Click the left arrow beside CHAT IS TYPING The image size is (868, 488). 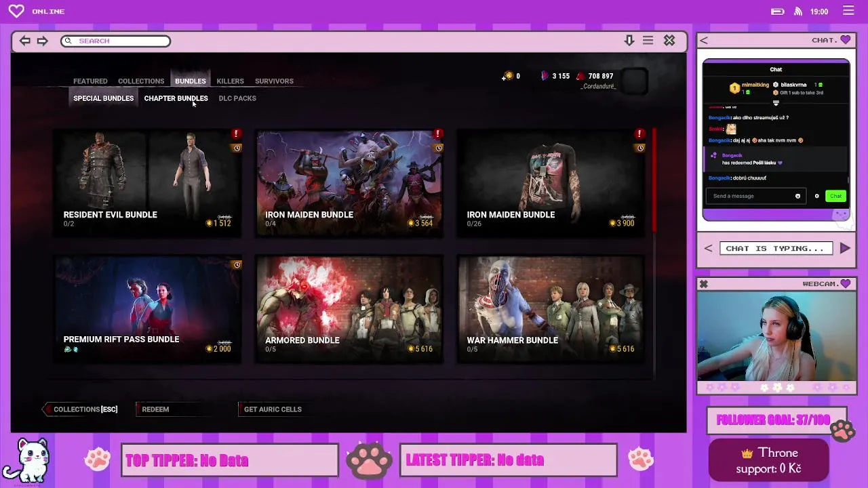click(708, 248)
